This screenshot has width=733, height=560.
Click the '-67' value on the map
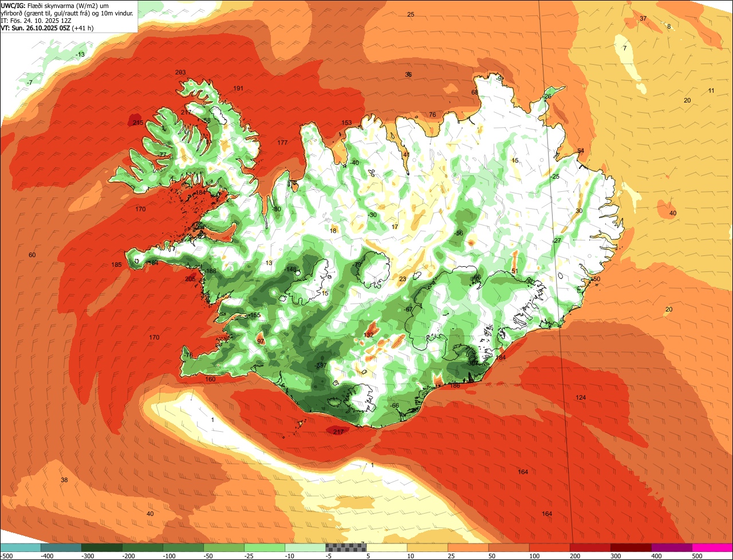408,309
